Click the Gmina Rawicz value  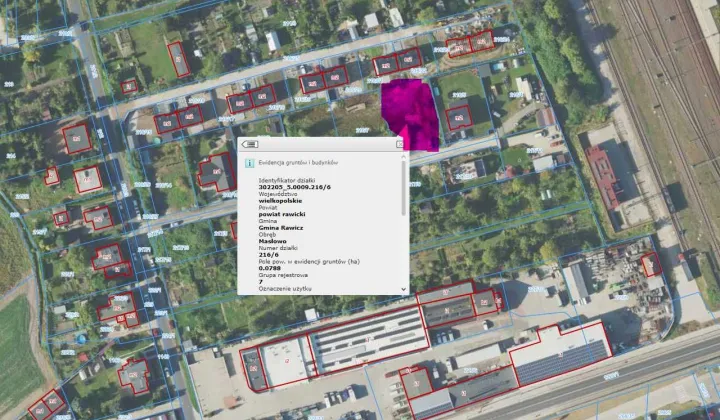[279, 227]
